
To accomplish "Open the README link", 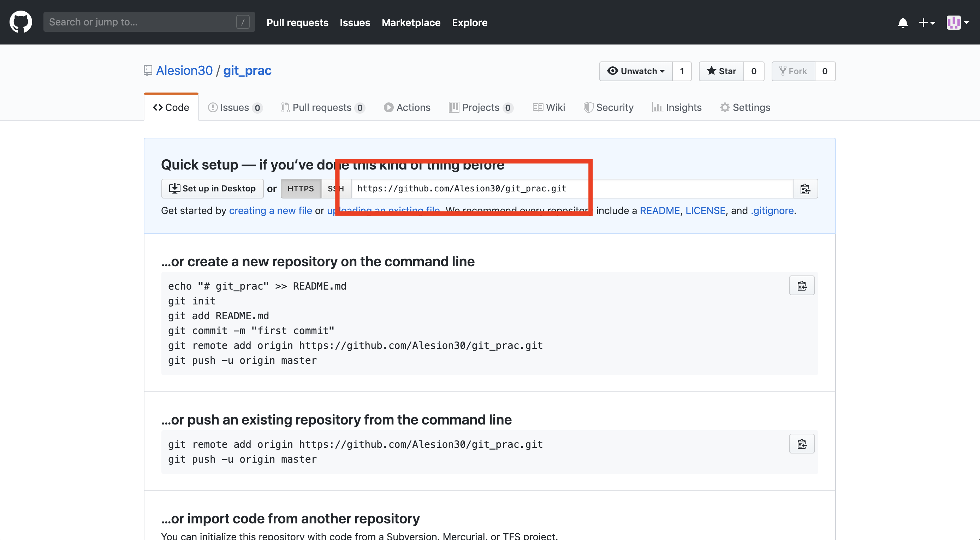I will (660, 210).
